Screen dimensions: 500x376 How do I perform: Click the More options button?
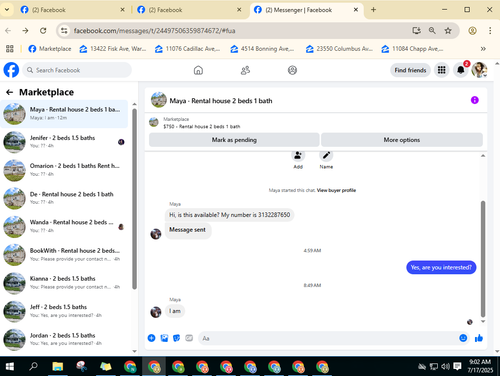(x=402, y=140)
